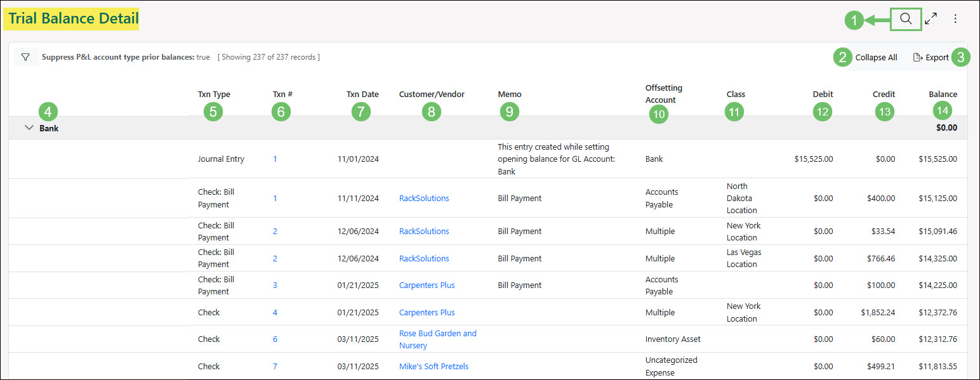Click the Uncategorized Expense offsetting account

pyautogui.click(x=671, y=366)
